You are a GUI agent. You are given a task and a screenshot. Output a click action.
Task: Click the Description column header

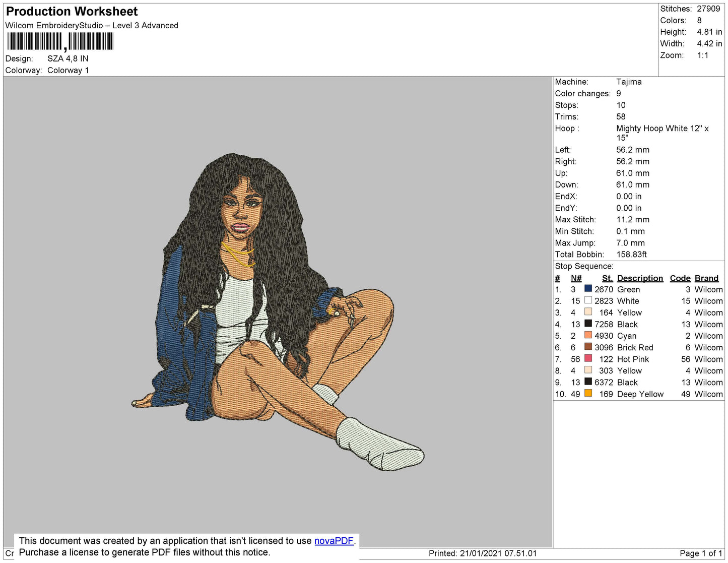point(640,278)
